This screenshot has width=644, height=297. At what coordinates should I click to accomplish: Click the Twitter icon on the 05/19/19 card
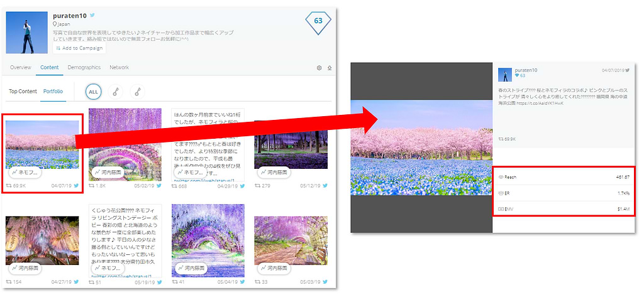(159, 282)
